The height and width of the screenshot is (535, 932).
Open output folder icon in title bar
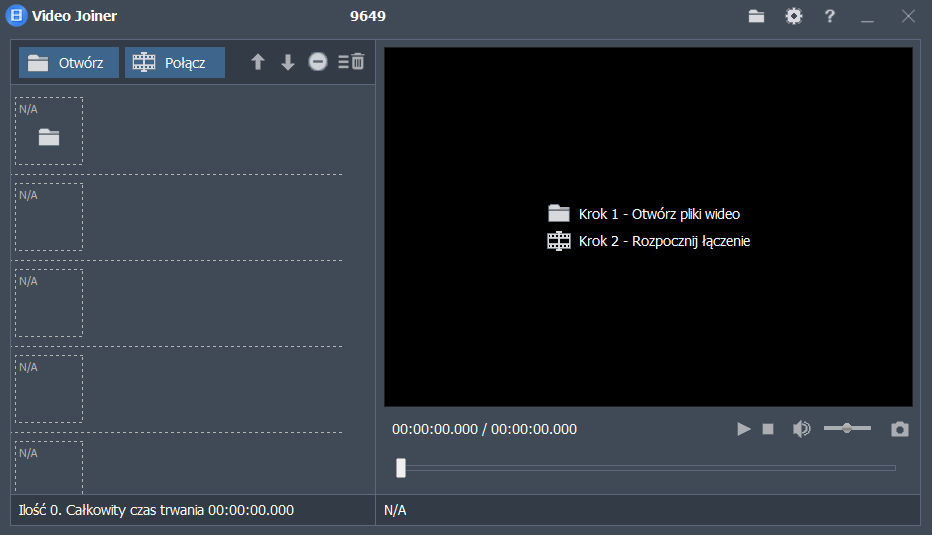[756, 16]
